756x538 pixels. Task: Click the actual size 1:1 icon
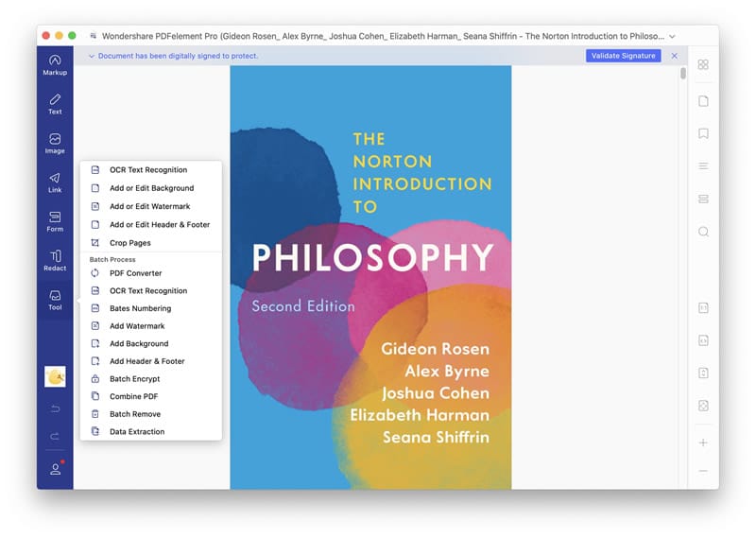pos(703,308)
